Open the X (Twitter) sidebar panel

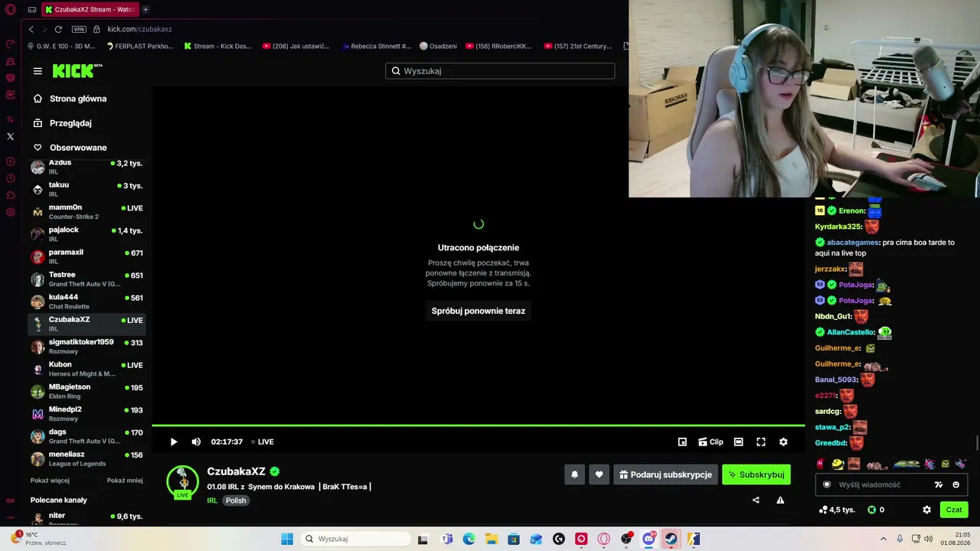[10, 136]
